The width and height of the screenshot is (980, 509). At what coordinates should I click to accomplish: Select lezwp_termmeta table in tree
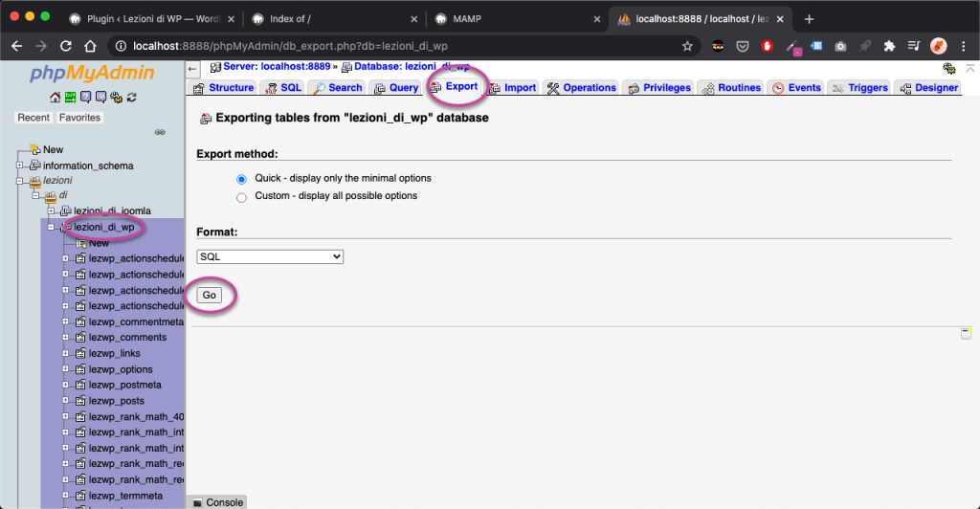coord(125,496)
